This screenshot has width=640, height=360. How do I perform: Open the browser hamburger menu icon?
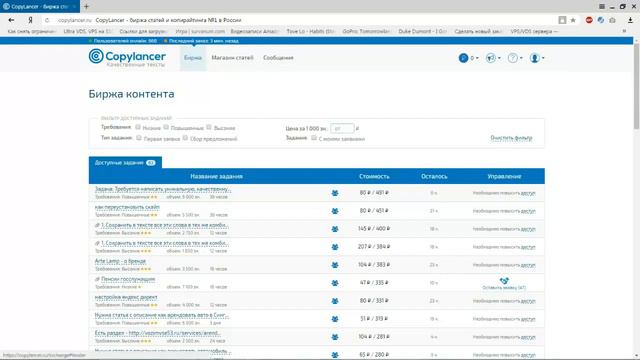(x=602, y=7)
